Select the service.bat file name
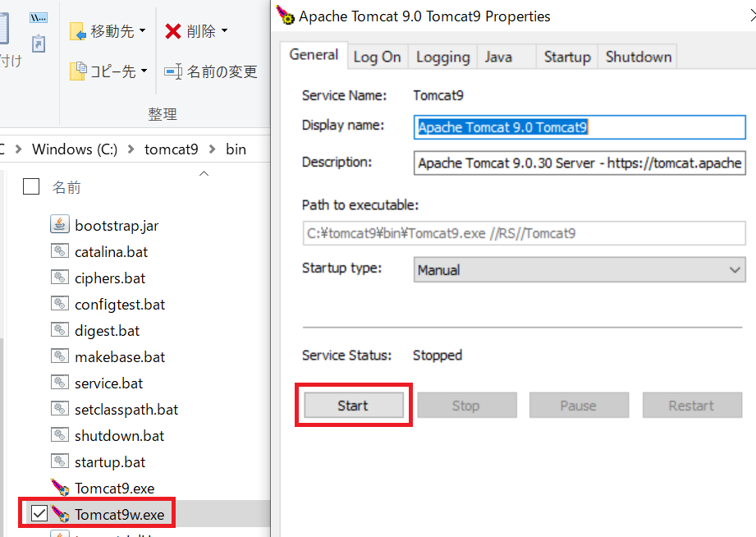The height and width of the screenshot is (537, 756). 109,383
